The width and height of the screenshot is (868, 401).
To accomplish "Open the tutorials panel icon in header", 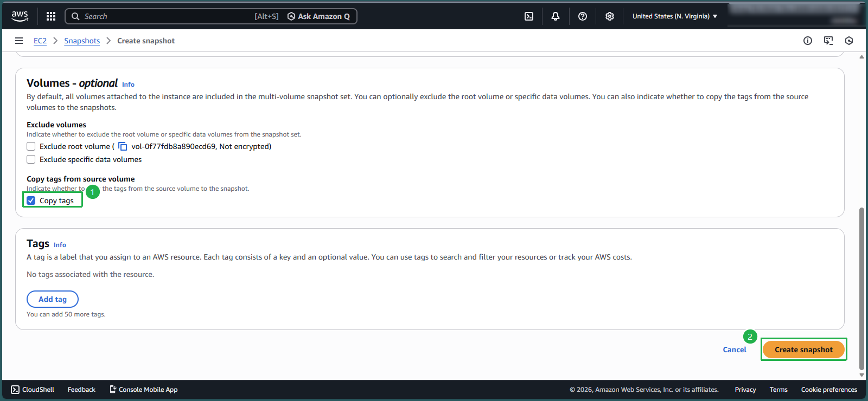I will click(x=828, y=41).
